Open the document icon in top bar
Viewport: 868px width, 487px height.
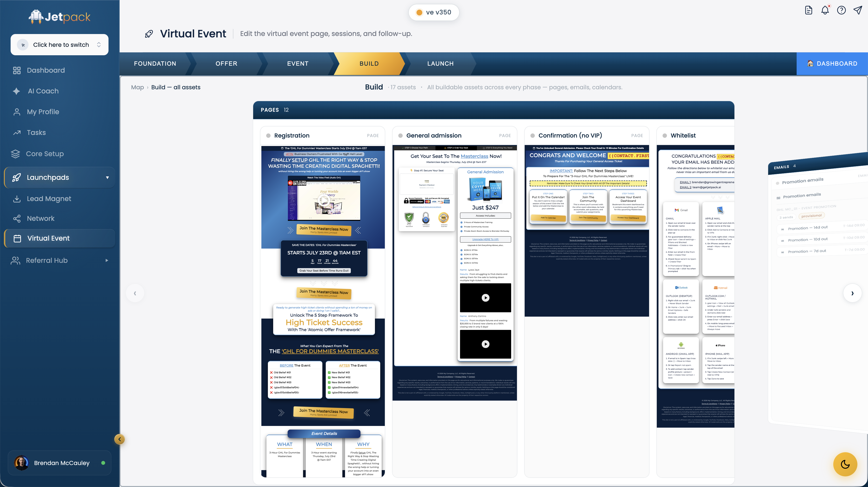(x=808, y=10)
